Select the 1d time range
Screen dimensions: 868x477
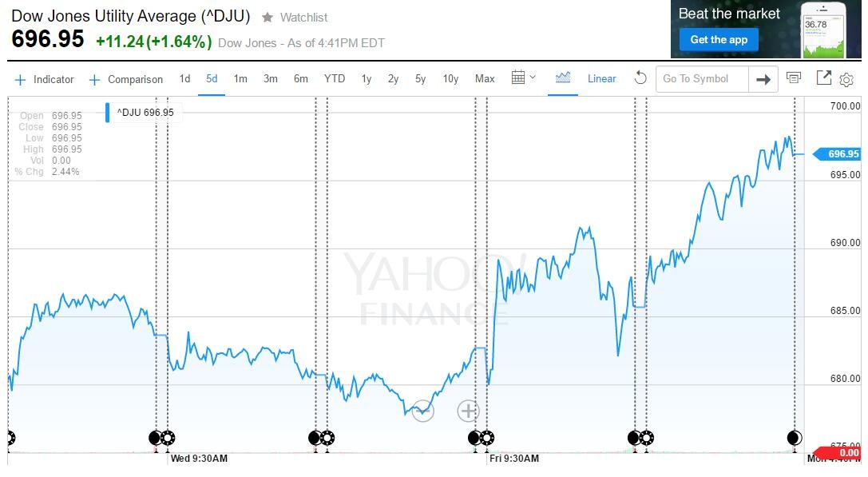tap(184, 78)
